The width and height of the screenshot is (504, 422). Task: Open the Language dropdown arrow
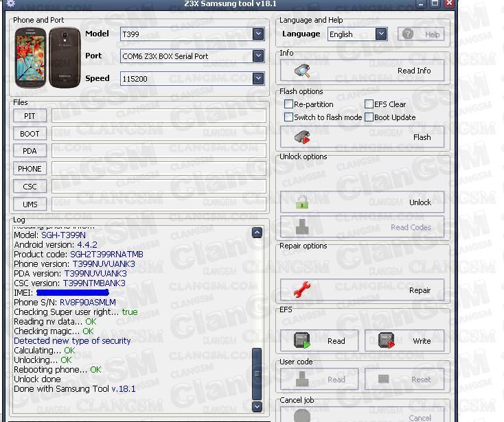point(381,34)
